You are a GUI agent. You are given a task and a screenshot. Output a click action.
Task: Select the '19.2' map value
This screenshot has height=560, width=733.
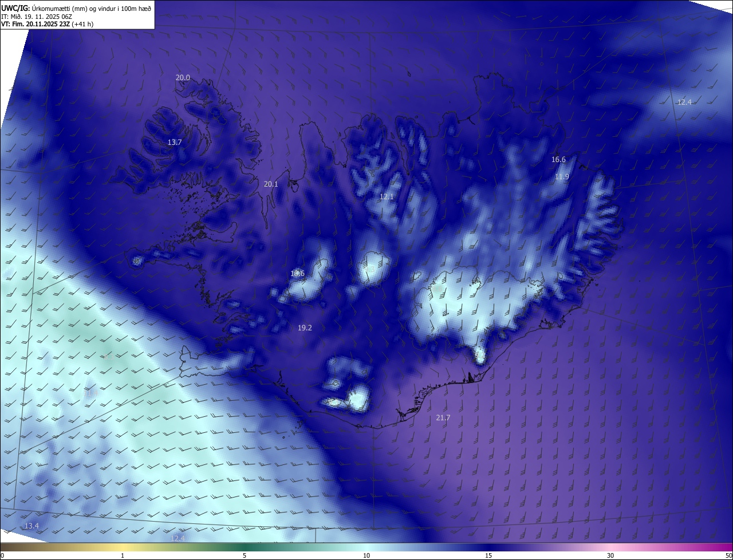pyautogui.click(x=305, y=328)
